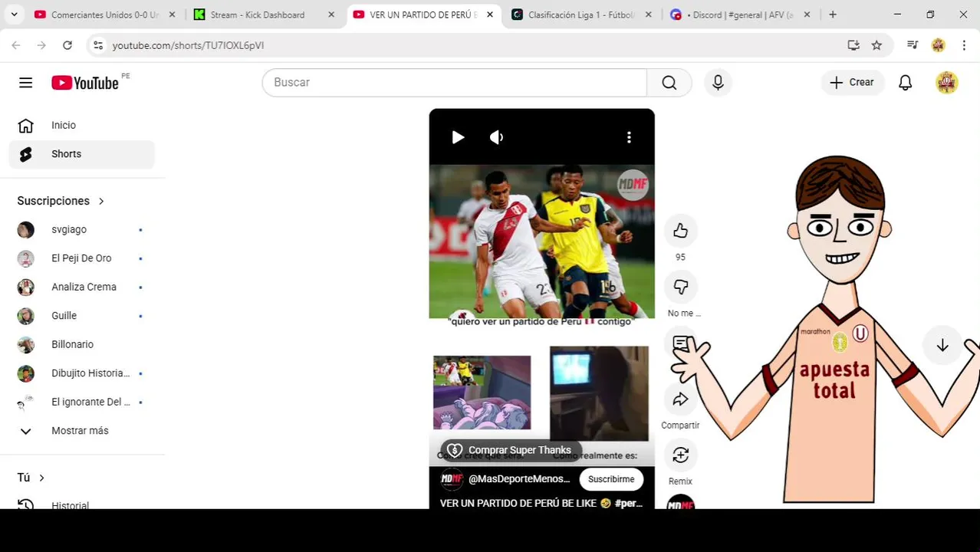
Task: Mute the Short's volume
Action: [497, 137]
